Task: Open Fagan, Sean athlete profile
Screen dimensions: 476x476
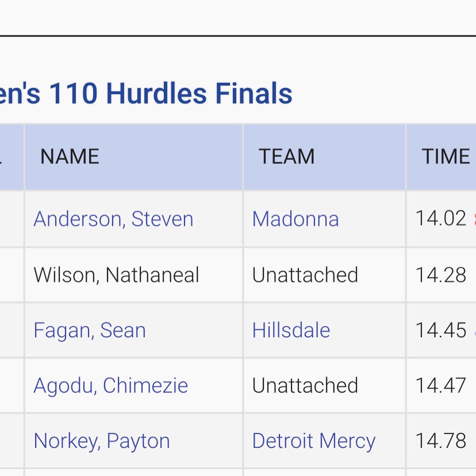Action: click(x=90, y=330)
